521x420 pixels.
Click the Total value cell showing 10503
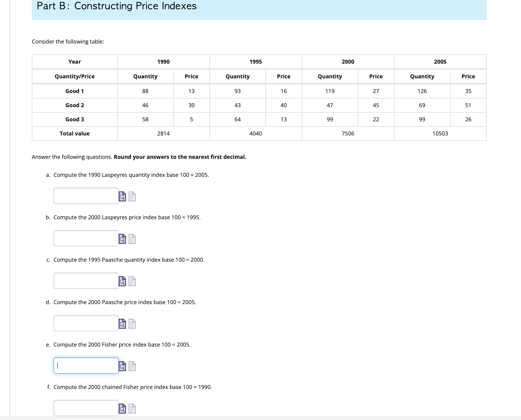440,133
